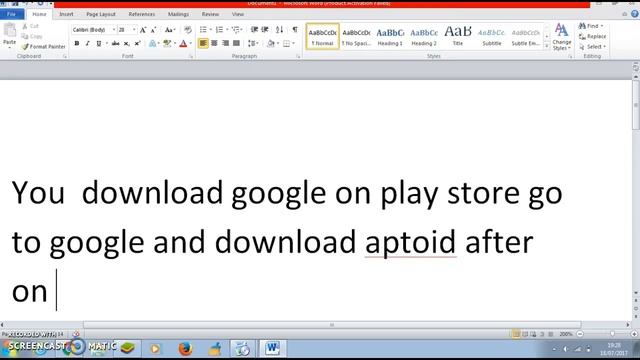This screenshot has width=640, height=360.
Task: Switch to the Mailings tab
Action: click(178, 14)
